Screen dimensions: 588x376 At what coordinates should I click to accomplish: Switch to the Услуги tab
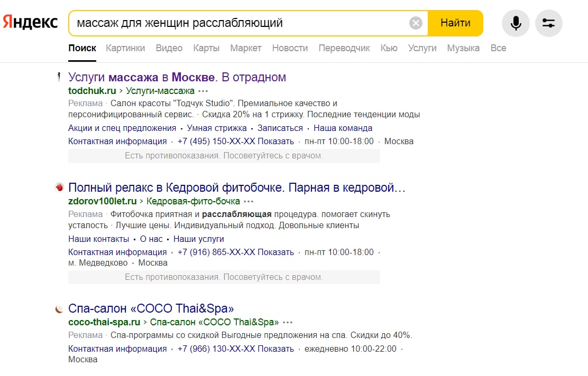click(x=422, y=48)
